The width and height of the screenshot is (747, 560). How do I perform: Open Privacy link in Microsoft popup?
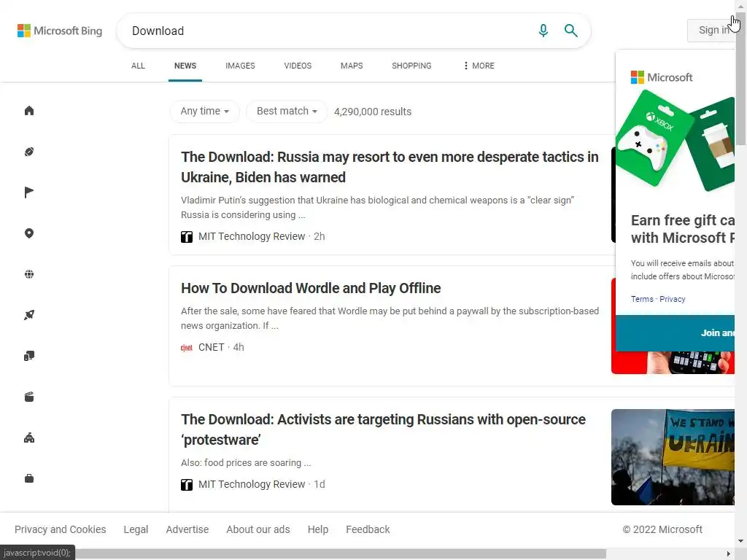[672, 299]
